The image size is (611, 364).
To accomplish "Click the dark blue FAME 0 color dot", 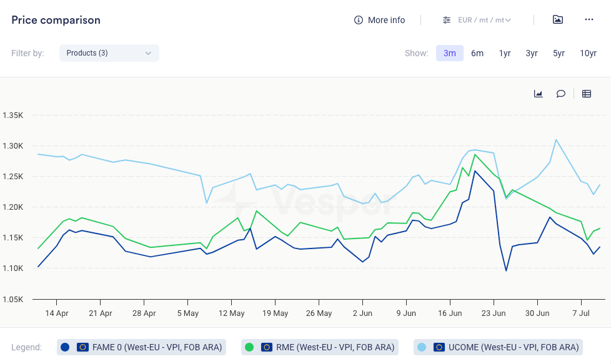I will pyautogui.click(x=66, y=347).
